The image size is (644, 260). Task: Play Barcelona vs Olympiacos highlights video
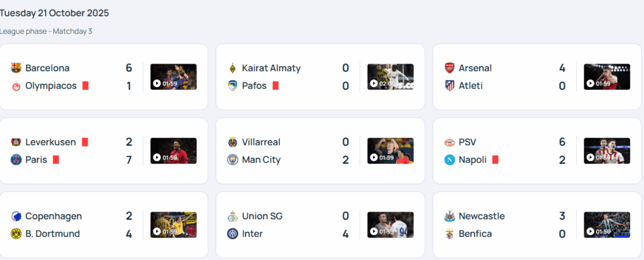174,77
